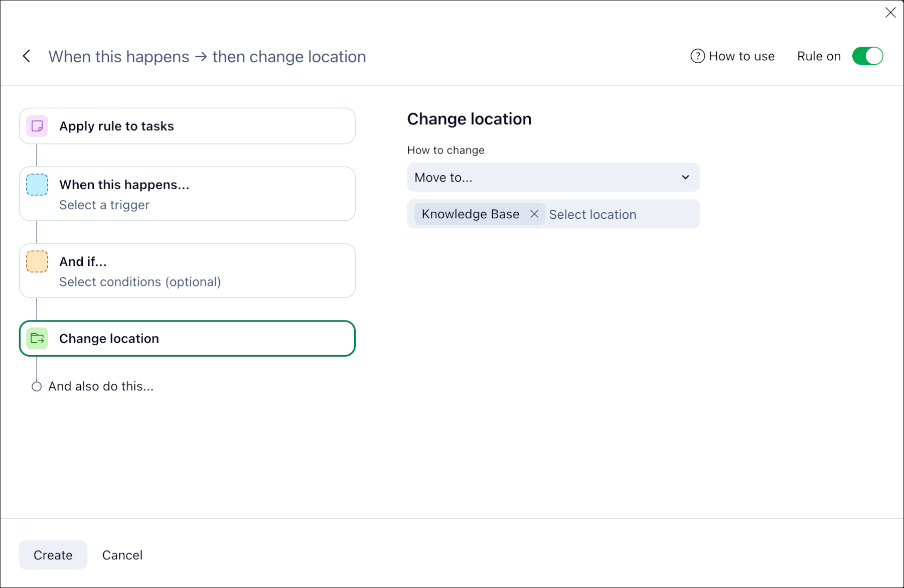Click the blue dashed trigger icon
904x588 pixels.
37,185
